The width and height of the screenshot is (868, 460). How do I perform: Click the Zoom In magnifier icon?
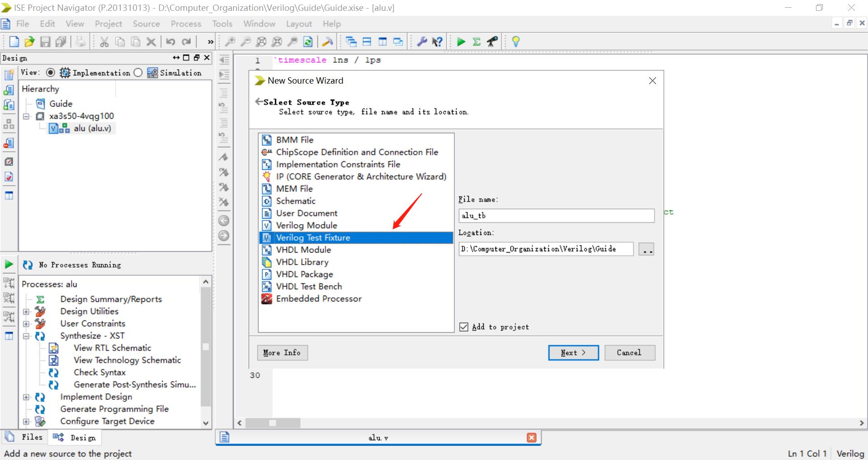click(230, 42)
